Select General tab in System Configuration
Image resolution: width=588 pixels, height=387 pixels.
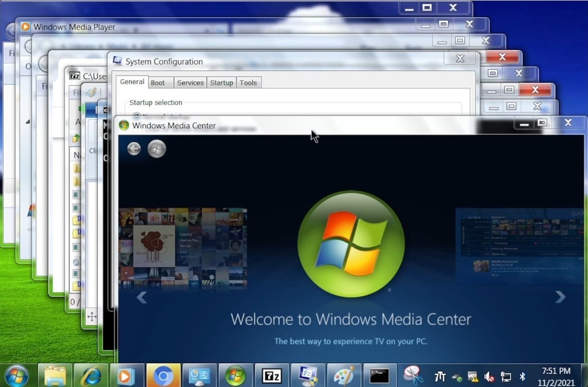click(x=132, y=82)
